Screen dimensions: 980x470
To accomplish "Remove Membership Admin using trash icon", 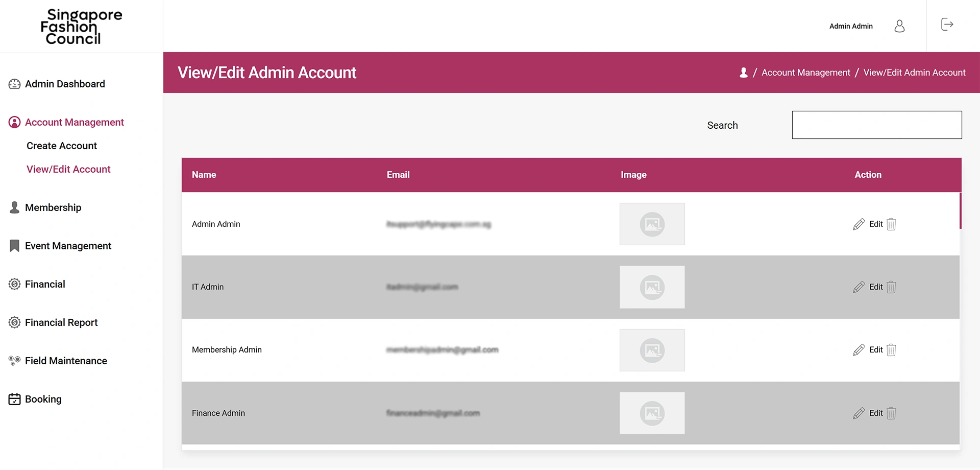I will click(892, 350).
